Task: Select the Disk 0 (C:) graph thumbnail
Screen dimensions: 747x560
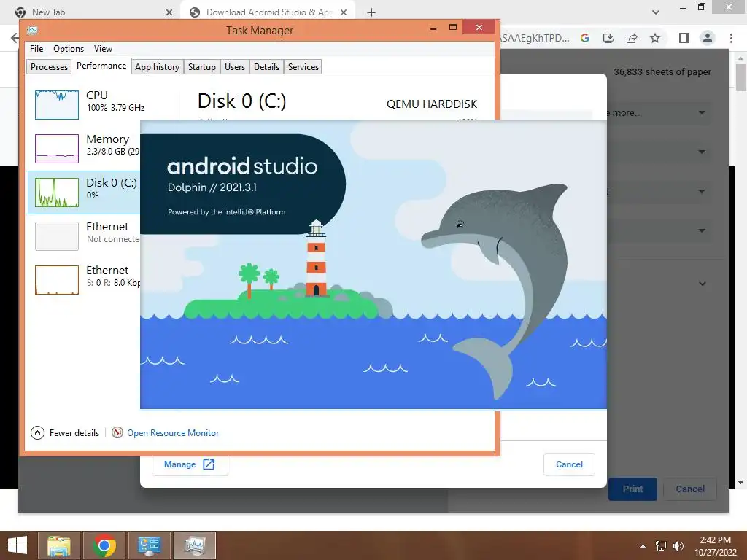Action: (57, 192)
